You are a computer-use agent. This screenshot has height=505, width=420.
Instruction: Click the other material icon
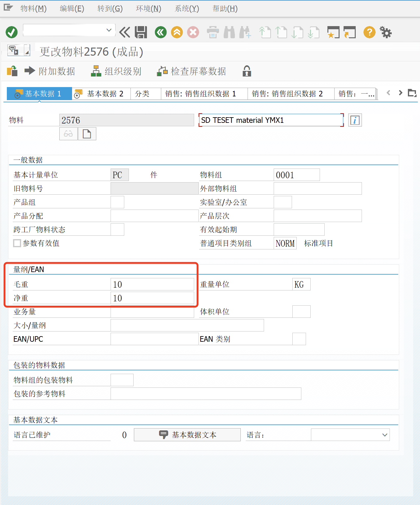click(12, 71)
